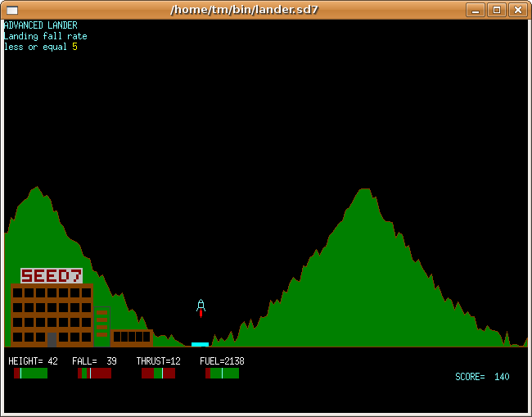Close the lander.sd7 window

click(x=518, y=10)
